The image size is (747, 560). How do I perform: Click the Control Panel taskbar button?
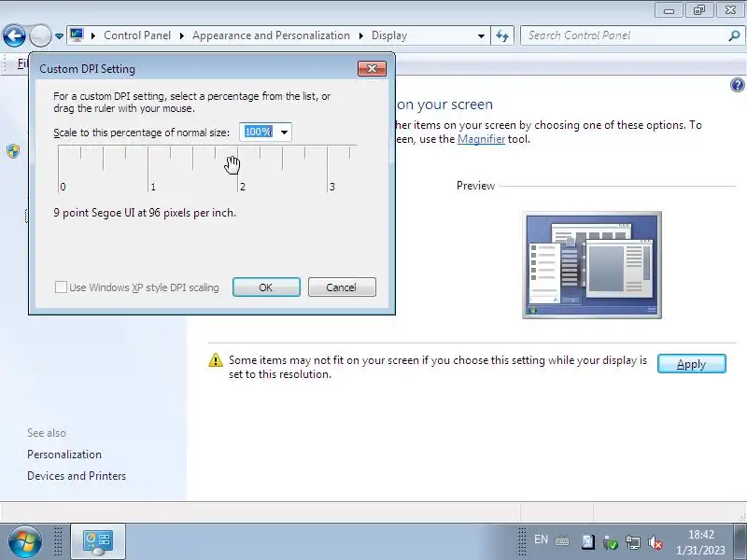[x=98, y=541]
